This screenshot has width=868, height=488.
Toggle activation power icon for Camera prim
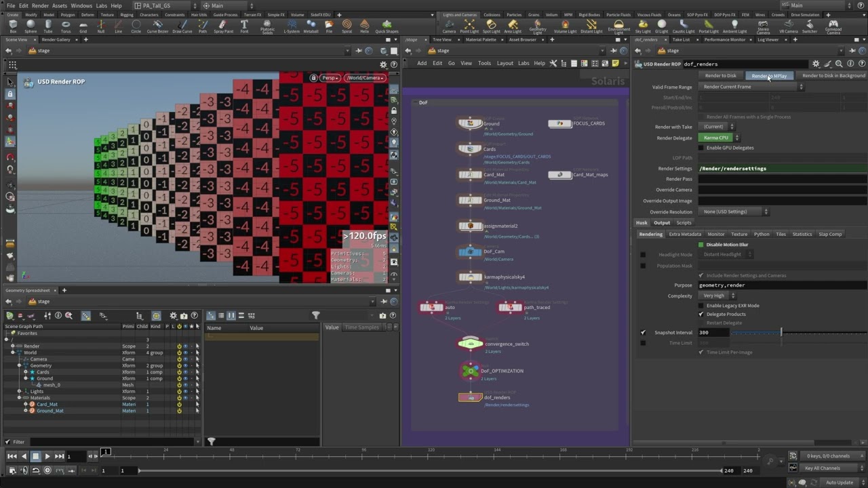[179, 359]
